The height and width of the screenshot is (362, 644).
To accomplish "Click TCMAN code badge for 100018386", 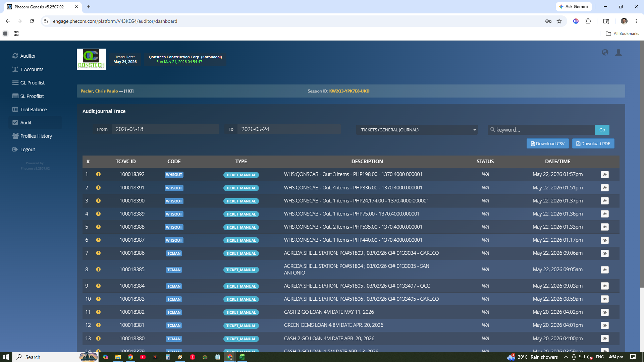I will pyautogui.click(x=174, y=253).
